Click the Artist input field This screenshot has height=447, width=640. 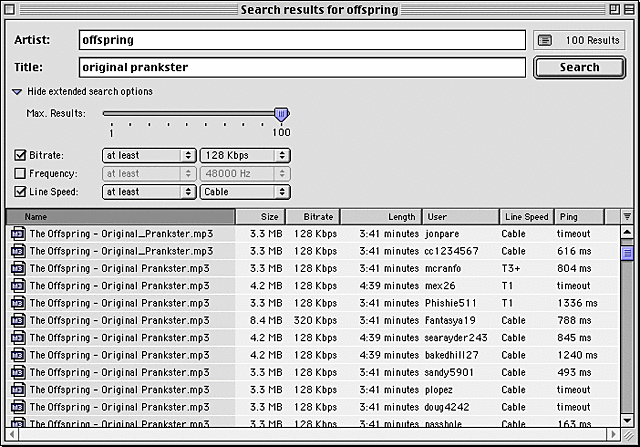302,40
